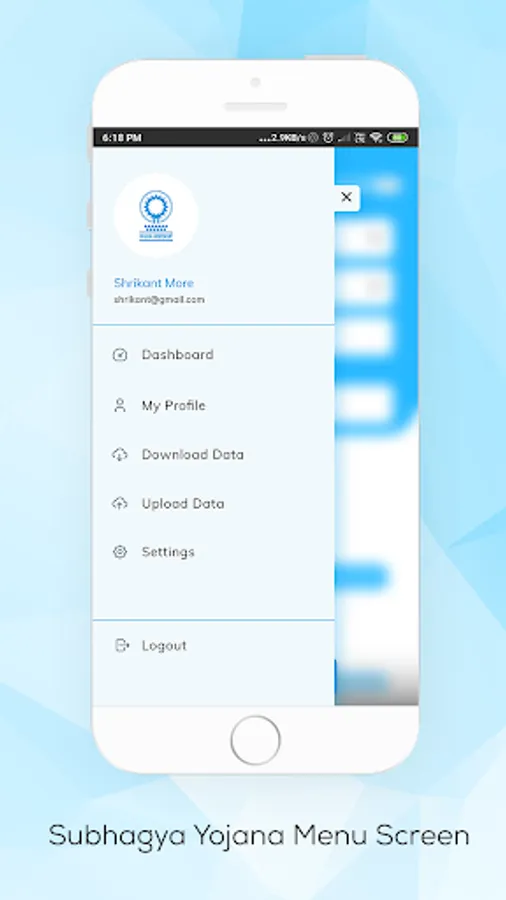
Task: Click the email shrikant@gmail.com
Action: [159, 299]
